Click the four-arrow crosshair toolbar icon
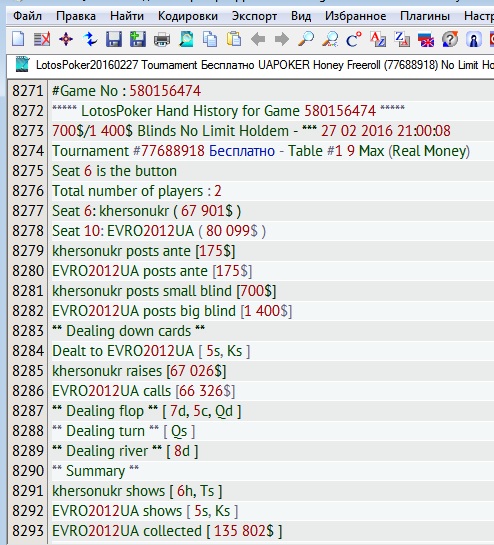Image resolution: width=494 pixels, height=545 pixels. 66,39
